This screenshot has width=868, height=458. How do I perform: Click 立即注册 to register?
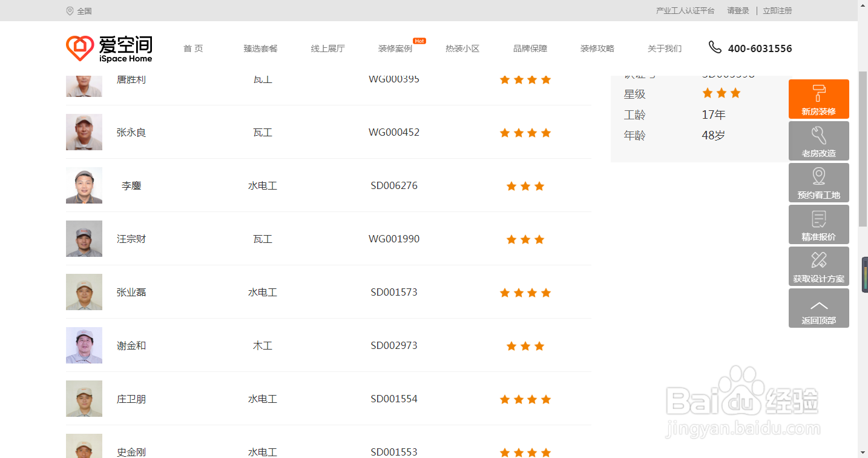(x=777, y=10)
